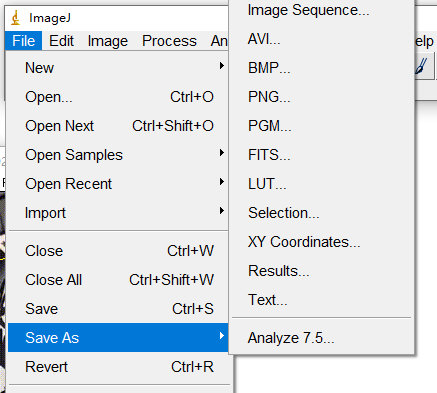Choose Save from File menu

[118, 309]
